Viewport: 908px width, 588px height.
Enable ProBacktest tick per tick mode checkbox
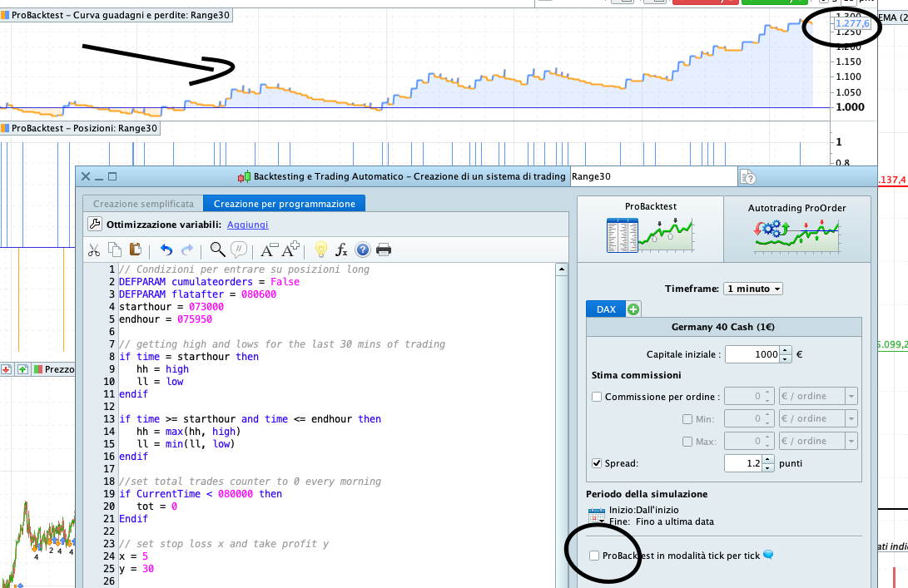click(x=594, y=556)
